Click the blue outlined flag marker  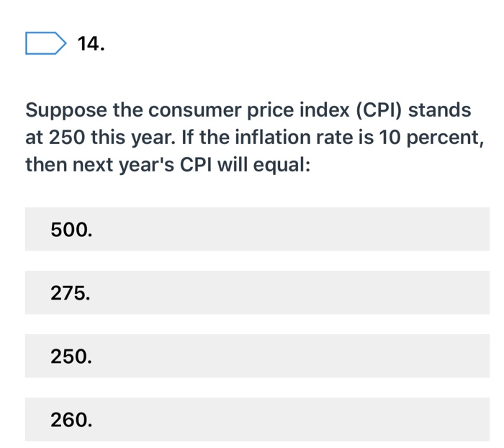(46, 43)
